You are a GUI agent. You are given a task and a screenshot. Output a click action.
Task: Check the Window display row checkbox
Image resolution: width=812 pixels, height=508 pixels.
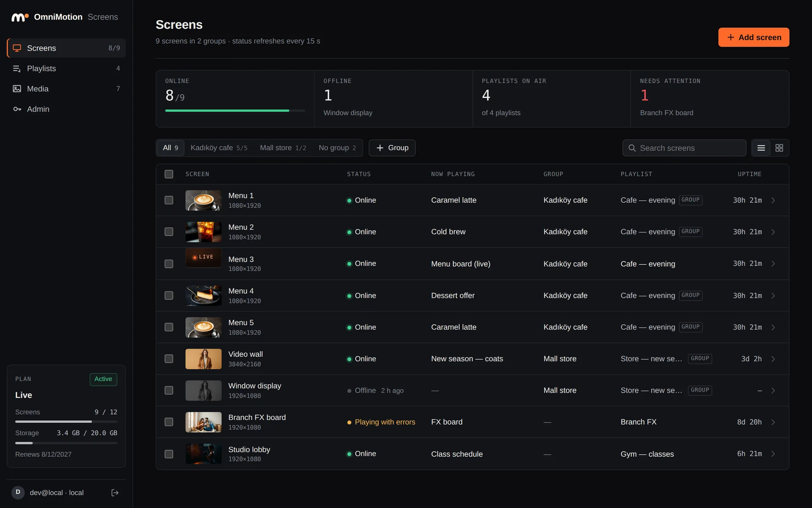point(169,390)
